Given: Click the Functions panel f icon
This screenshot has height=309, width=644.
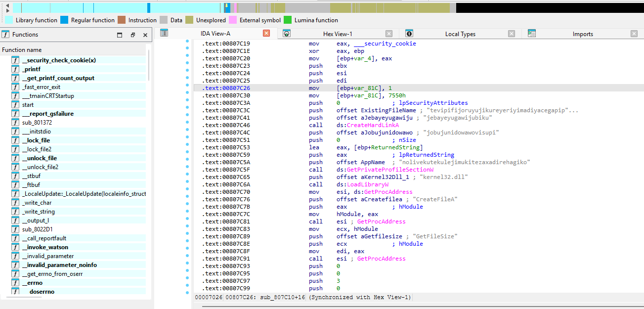Looking at the screenshot, I should point(5,35).
